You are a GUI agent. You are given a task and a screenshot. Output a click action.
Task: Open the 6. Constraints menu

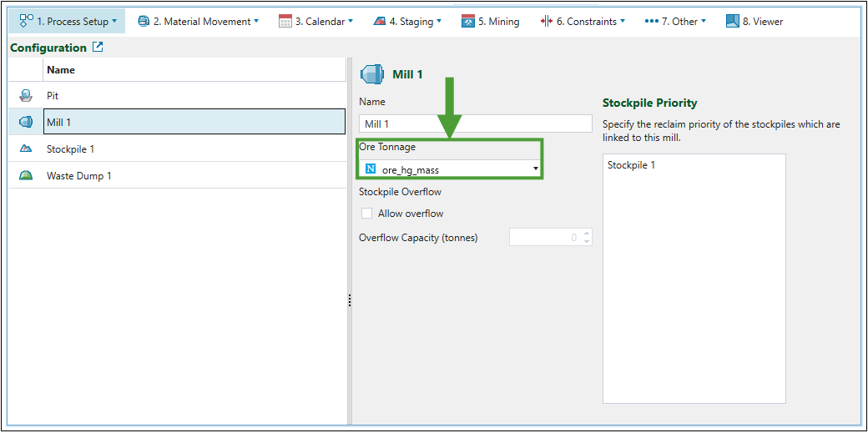pos(583,21)
